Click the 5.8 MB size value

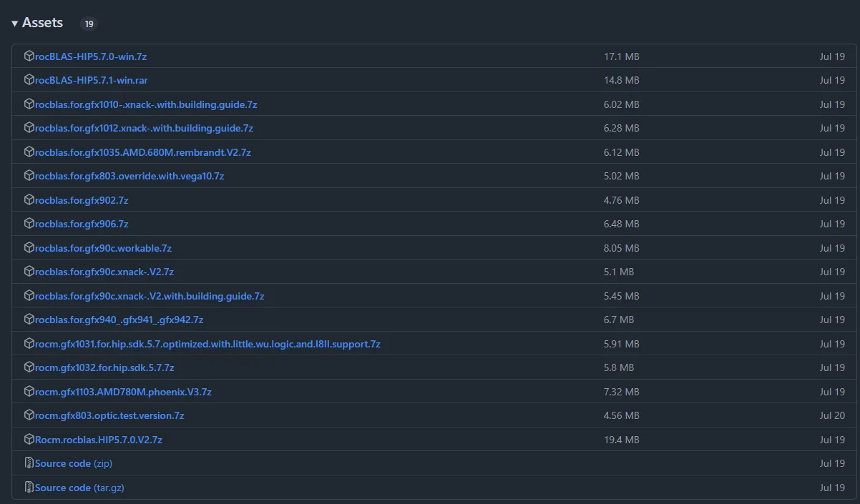619,367
